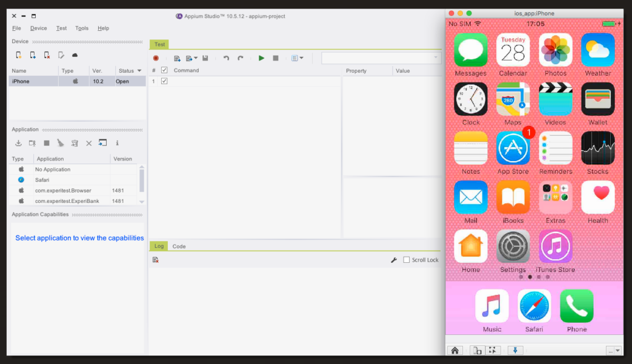Image resolution: width=632 pixels, height=364 pixels.
Task: Open the Messages app on the iPhone
Action: click(x=470, y=49)
